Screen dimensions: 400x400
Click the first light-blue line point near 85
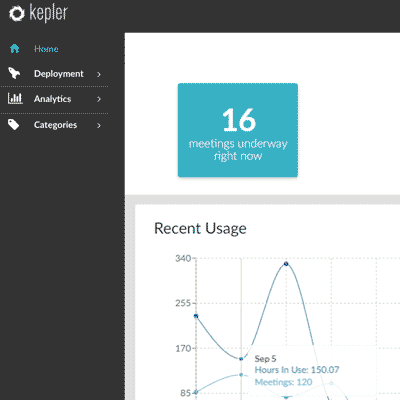coord(196,392)
